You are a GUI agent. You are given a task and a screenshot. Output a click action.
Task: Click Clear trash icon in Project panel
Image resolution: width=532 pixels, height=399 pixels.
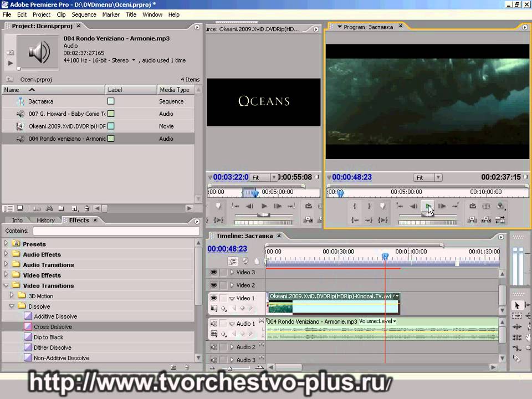[x=87, y=208]
